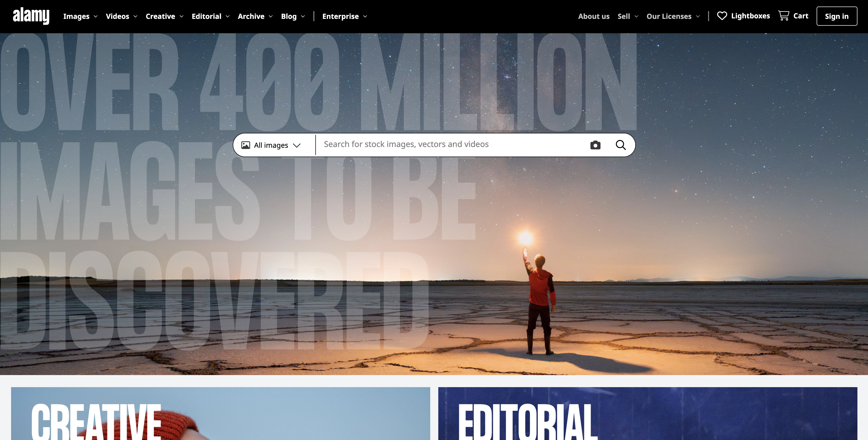Open the CREATIVE collection card
Screen dimensions: 868x440
[220, 414]
